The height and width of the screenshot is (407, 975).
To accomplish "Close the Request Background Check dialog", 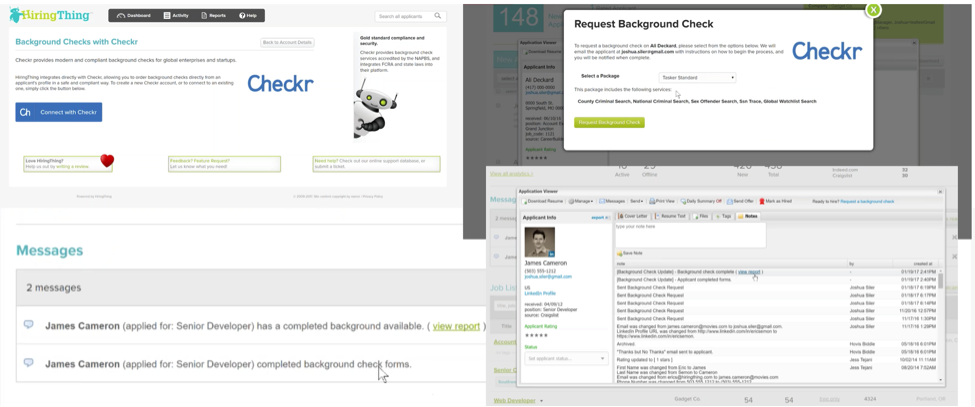I will [x=873, y=10].
